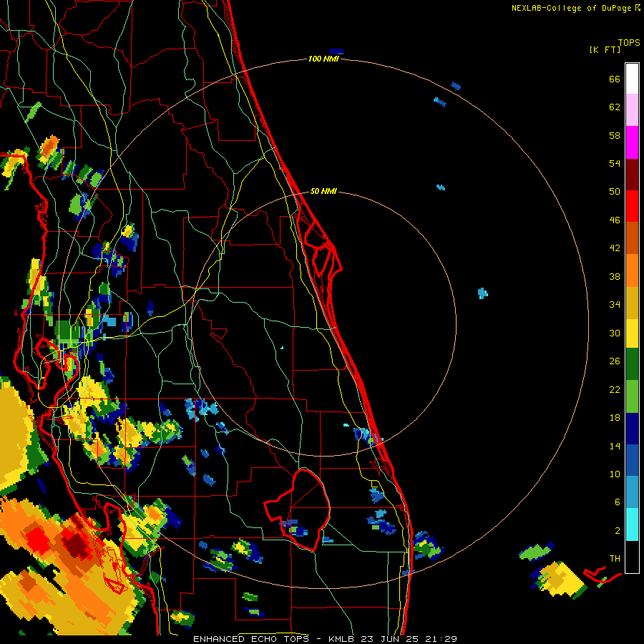644x644 pixels.
Task: Click the '100 NMI' range ring label
Action: (323, 59)
